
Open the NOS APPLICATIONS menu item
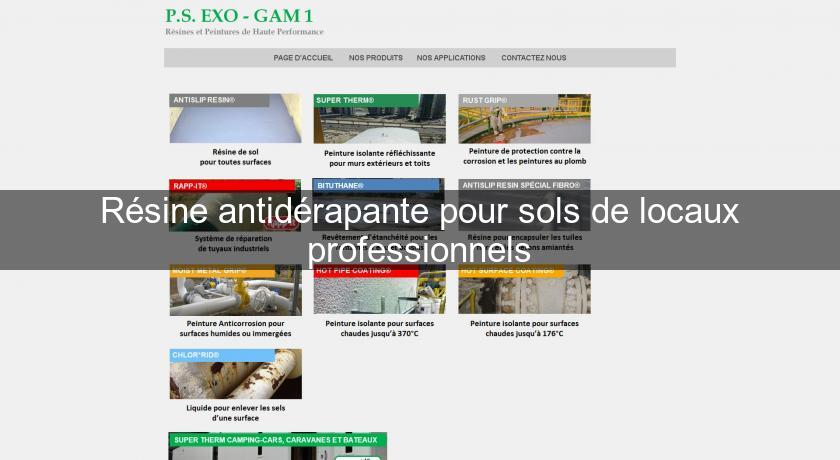click(451, 58)
